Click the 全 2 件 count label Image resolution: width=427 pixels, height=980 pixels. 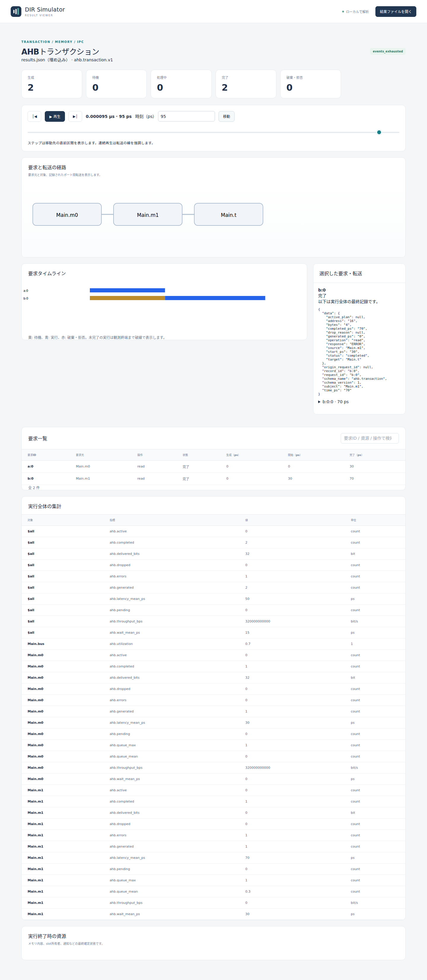[34, 488]
